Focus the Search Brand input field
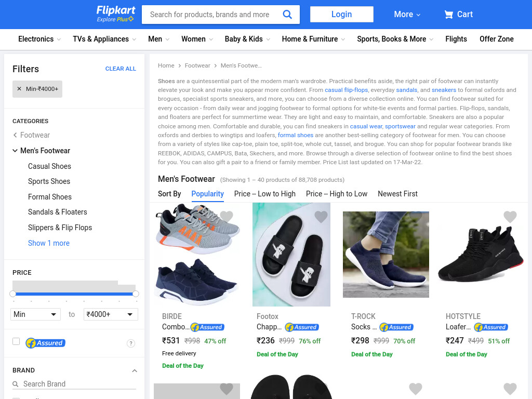532x399 pixels. 79,384
